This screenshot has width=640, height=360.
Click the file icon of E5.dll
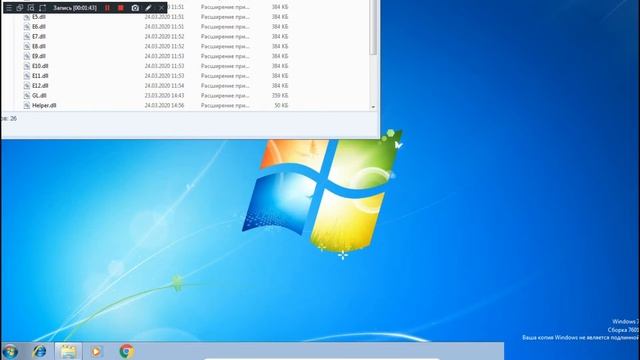[27, 17]
